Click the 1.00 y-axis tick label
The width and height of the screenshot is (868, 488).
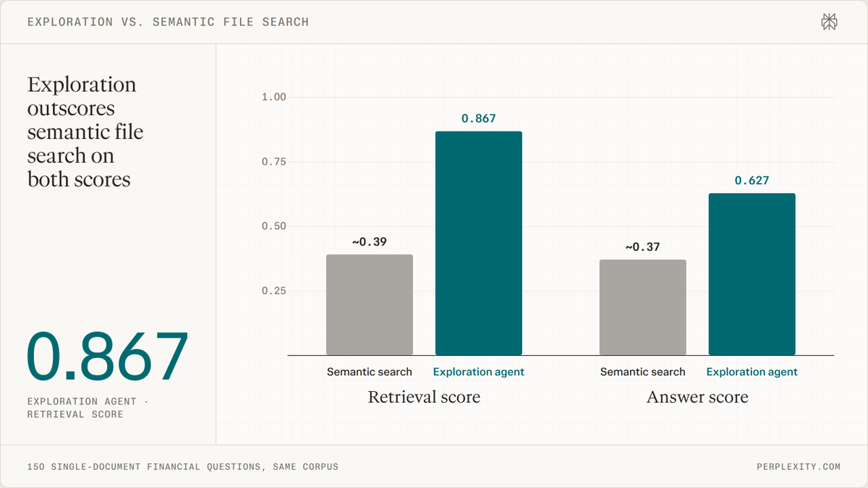274,97
